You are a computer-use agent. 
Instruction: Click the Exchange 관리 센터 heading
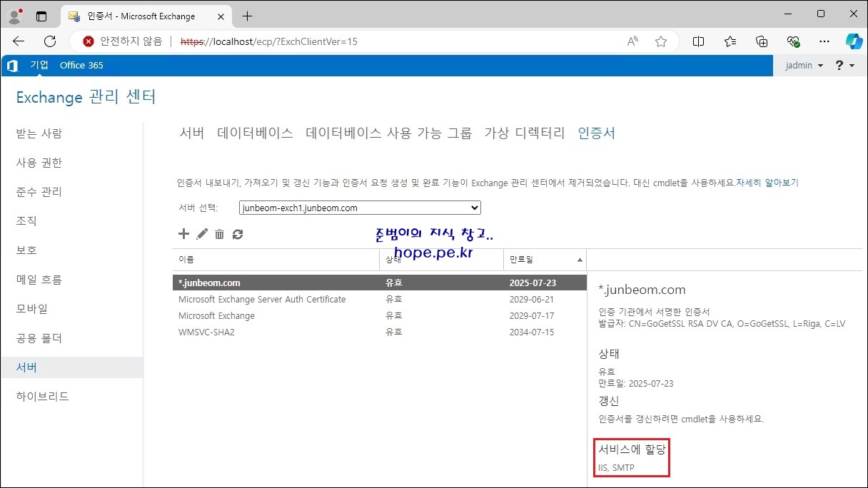click(86, 97)
